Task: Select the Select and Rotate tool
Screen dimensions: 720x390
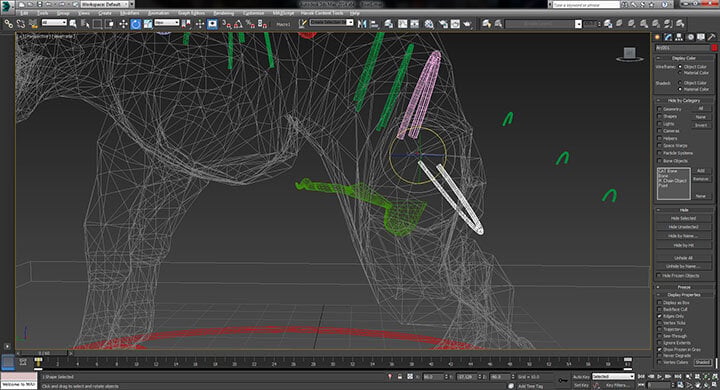Action: [x=135, y=24]
